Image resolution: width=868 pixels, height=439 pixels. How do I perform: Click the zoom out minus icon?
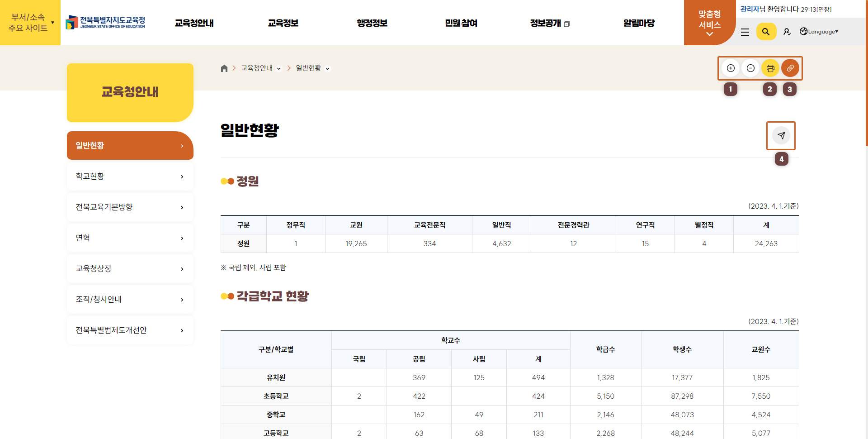[x=750, y=68]
